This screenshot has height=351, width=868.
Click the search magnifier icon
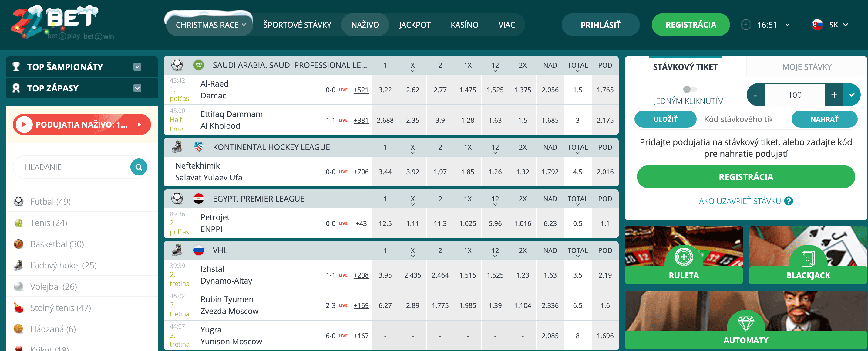click(x=139, y=167)
